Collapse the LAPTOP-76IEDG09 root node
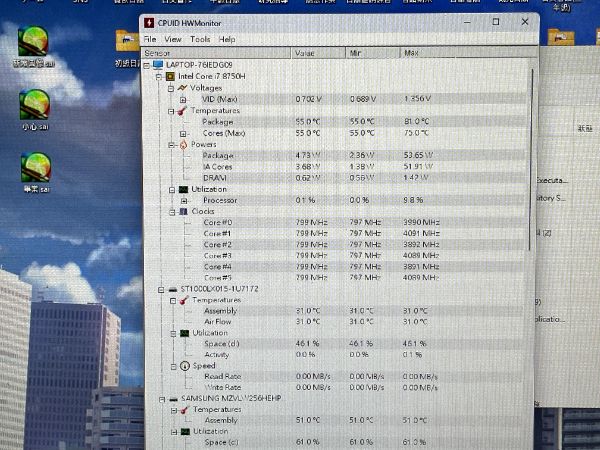600x450 pixels. [x=147, y=66]
